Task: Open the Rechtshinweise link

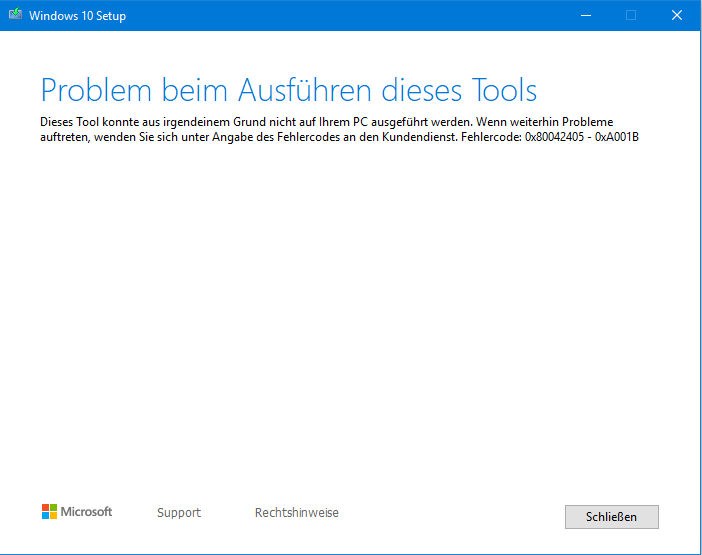Action: point(296,512)
